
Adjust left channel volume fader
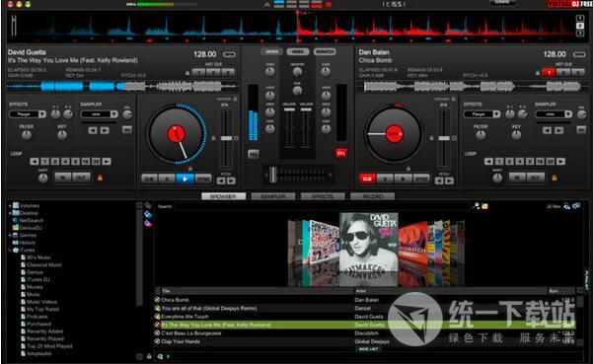pyautogui.click(x=289, y=109)
